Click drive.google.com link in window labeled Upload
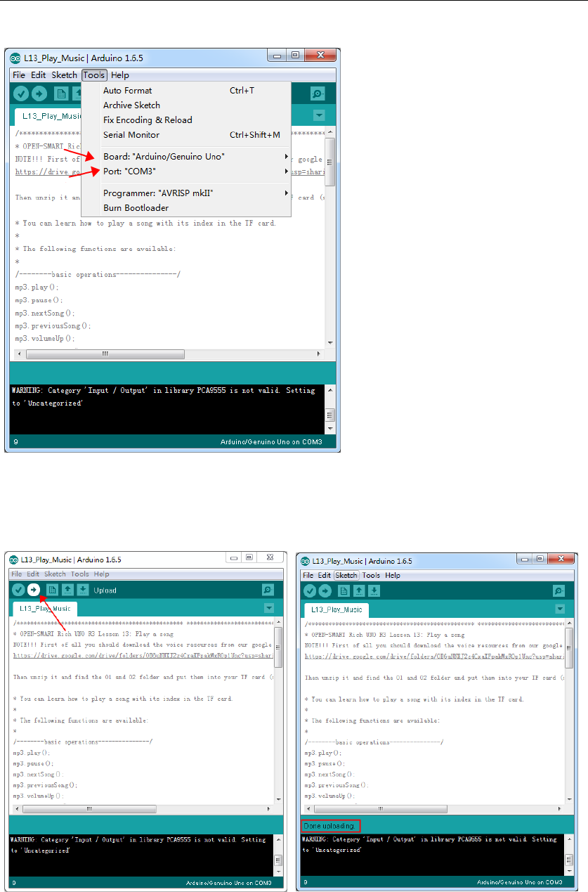This screenshot has width=588, height=892. 142,655
